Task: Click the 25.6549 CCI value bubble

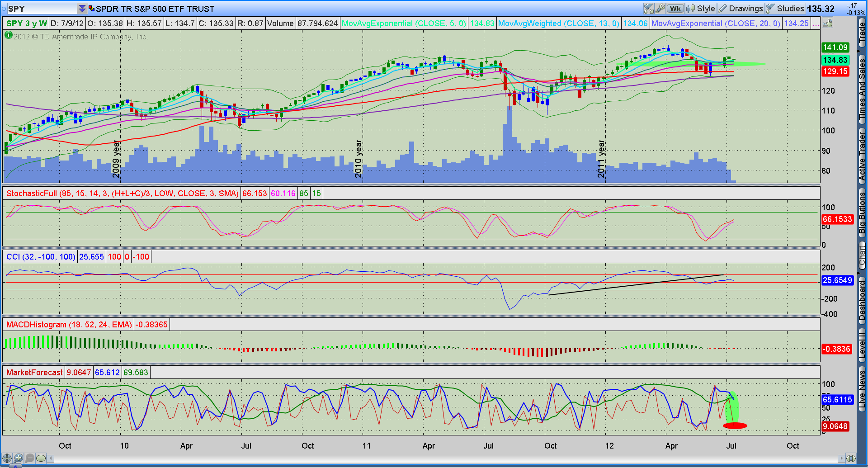Action: coord(837,280)
